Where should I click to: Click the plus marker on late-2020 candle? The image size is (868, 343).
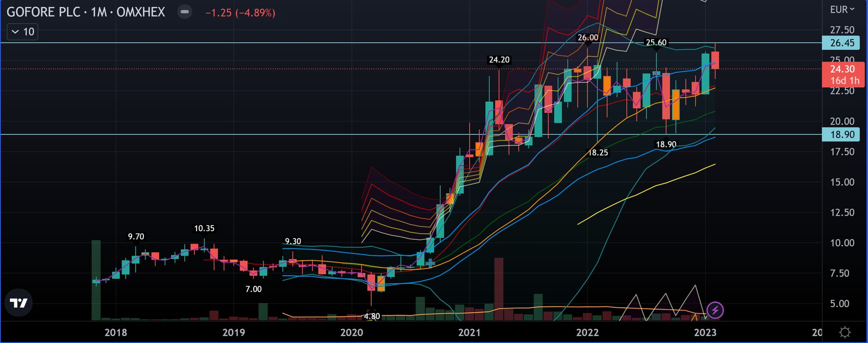point(430,263)
